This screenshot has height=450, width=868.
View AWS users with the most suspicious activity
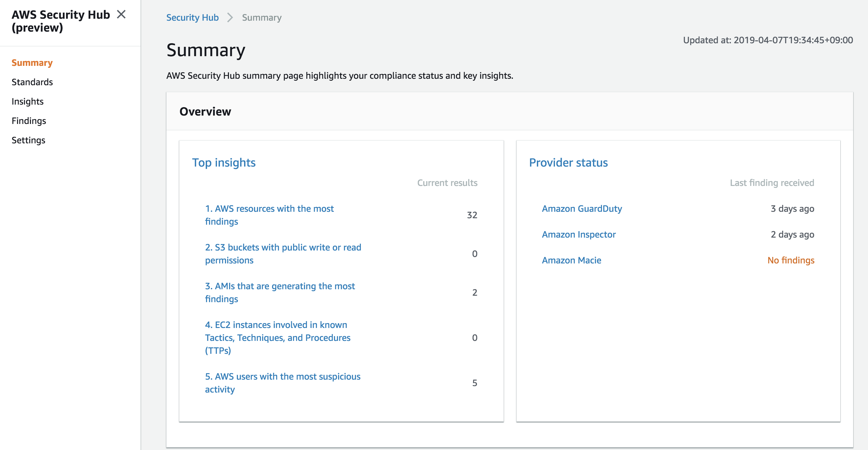[x=282, y=383]
